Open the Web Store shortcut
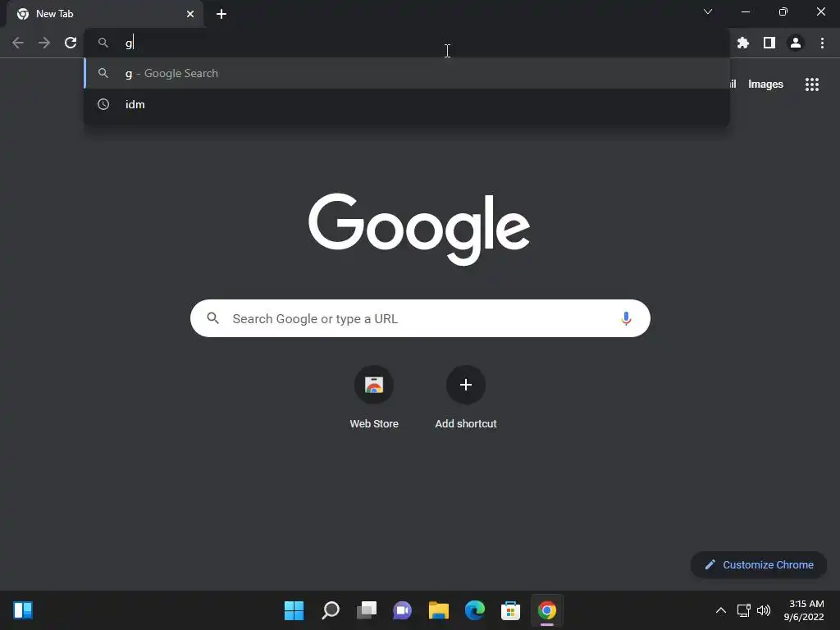The width and height of the screenshot is (840, 630). pos(374,398)
